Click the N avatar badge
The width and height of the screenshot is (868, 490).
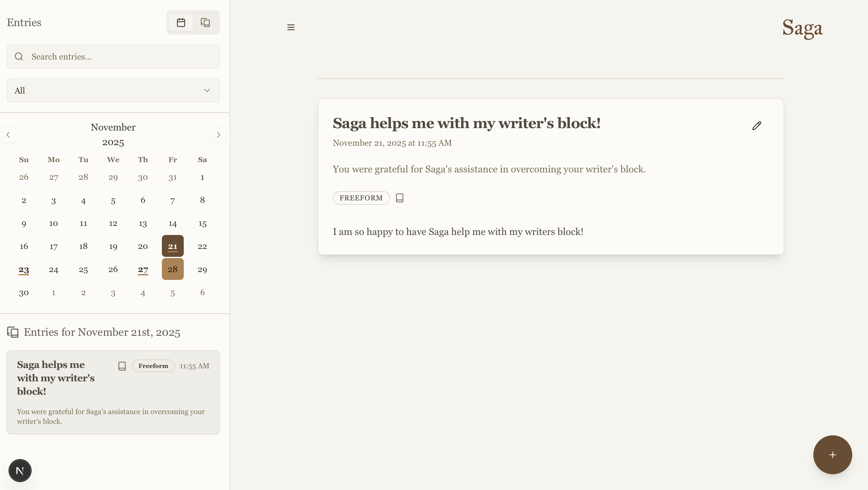point(20,471)
